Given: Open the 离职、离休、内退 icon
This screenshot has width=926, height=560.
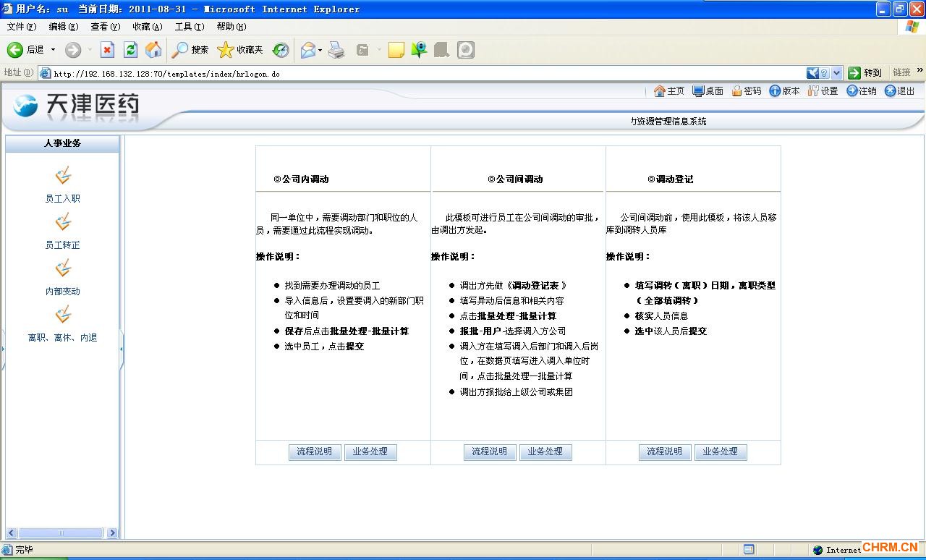Looking at the screenshot, I should point(63,315).
